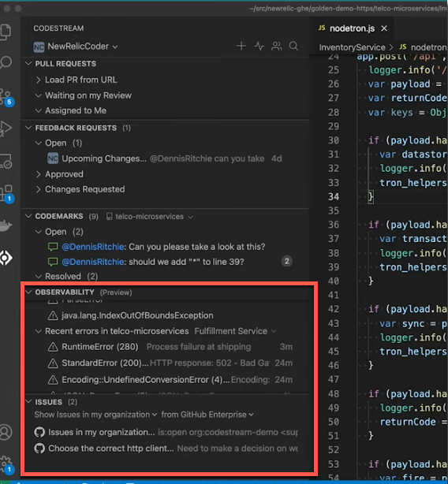The width and height of the screenshot is (448, 484).
Task: Click comment icon beside 'Can you please take a look'
Action: (x=53, y=247)
